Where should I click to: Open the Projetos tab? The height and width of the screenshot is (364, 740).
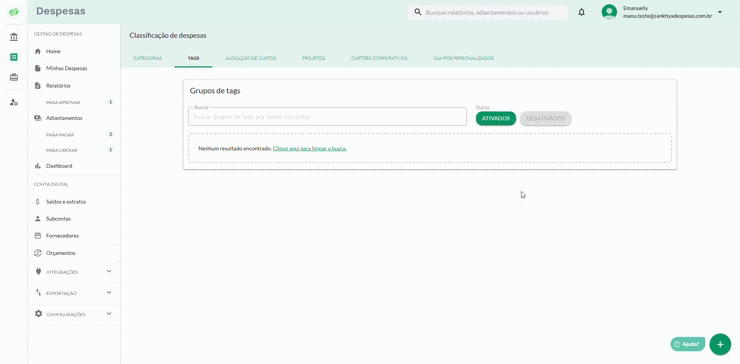point(313,59)
